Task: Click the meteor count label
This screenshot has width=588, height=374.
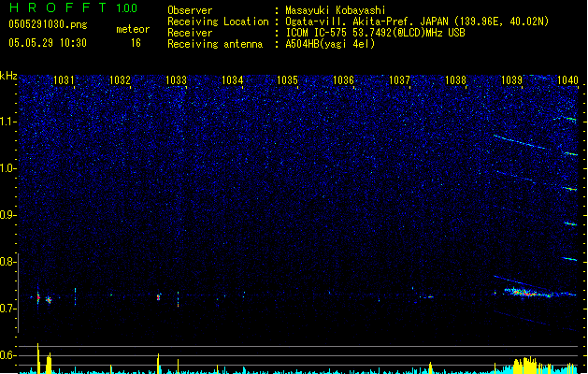Action: click(x=133, y=29)
